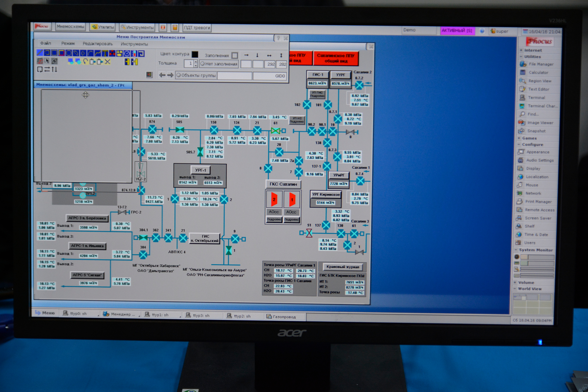The width and height of the screenshot is (588, 392).
Task: Click the black contour color swatch
Action: pos(195,54)
